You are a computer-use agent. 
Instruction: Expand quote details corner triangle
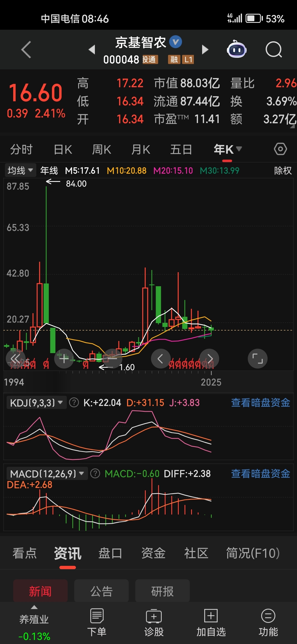pyautogui.click(x=292, y=126)
